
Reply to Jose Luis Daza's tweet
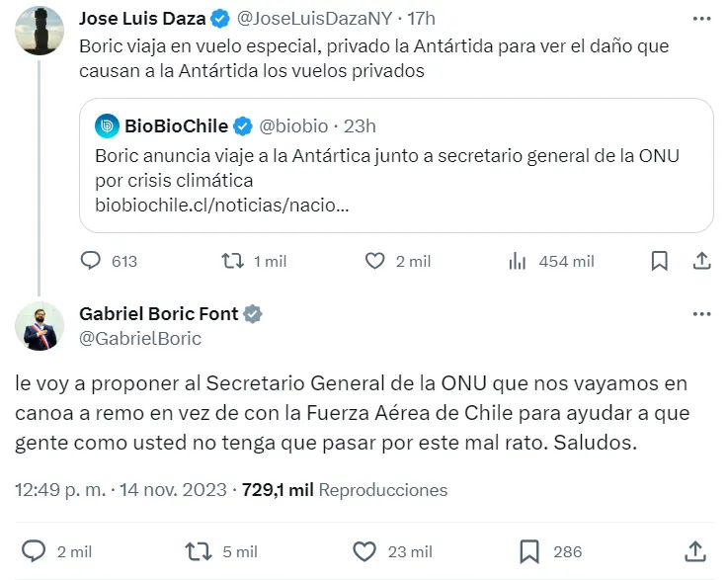(x=91, y=261)
